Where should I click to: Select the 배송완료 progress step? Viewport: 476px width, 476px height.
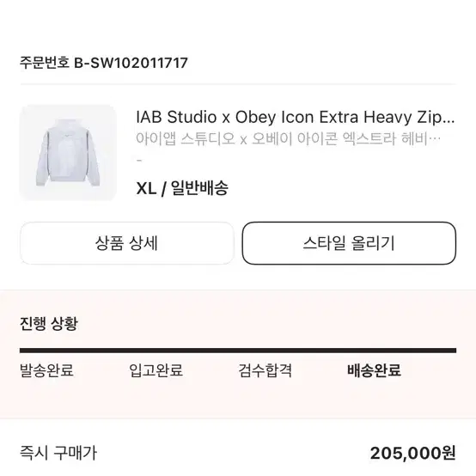coord(374,370)
